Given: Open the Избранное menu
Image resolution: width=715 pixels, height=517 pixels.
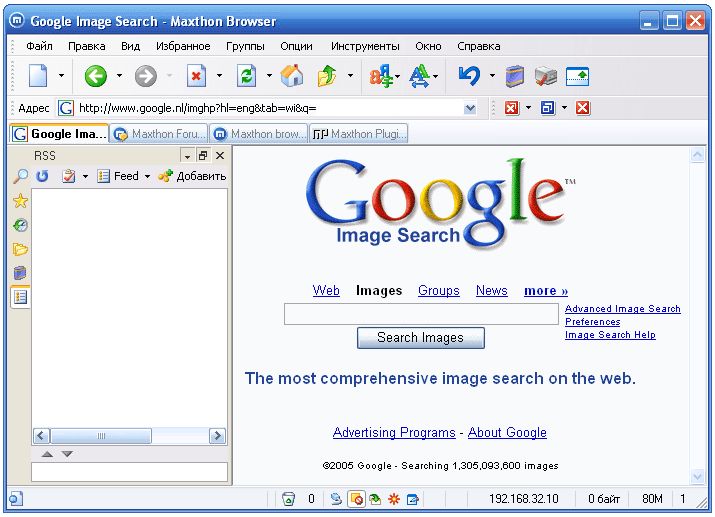Looking at the screenshot, I should click(183, 46).
